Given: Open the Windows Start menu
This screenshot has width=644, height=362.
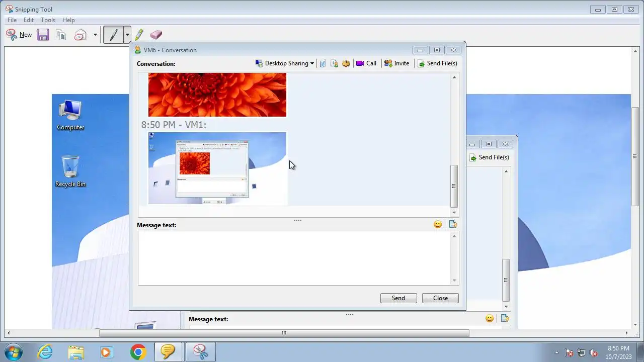Looking at the screenshot, I should click(13, 352).
